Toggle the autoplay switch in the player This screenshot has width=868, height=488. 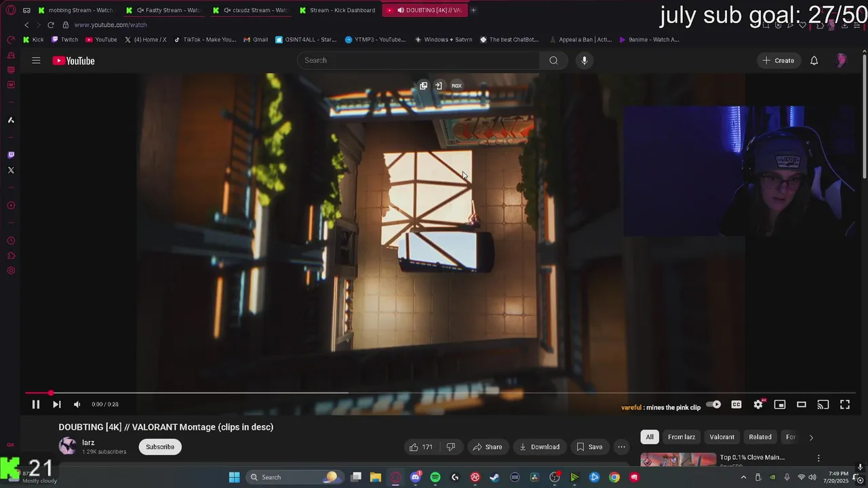tap(713, 405)
